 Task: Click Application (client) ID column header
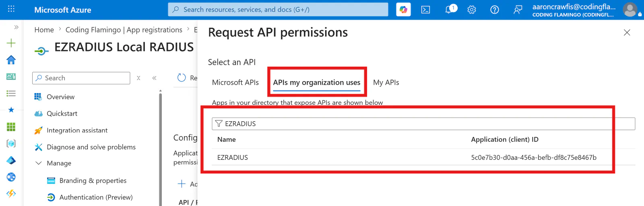coord(505,139)
